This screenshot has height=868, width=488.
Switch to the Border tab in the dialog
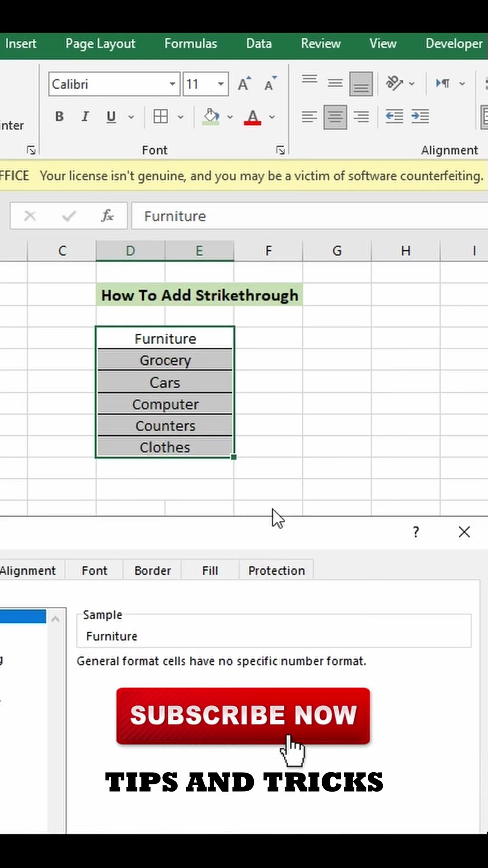coord(153,571)
